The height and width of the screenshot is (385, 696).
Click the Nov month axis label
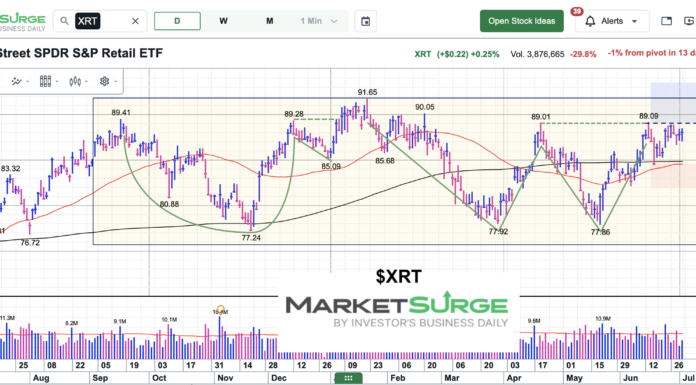[x=225, y=378]
